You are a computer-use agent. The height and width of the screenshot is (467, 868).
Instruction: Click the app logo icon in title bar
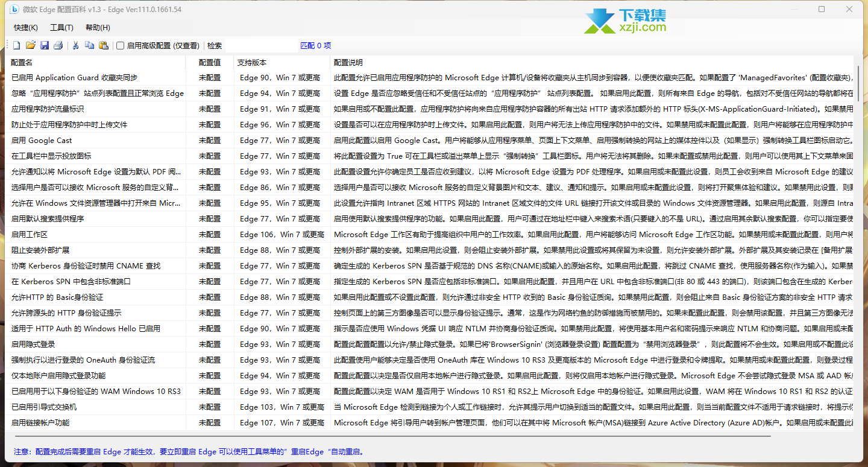[x=14, y=9]
